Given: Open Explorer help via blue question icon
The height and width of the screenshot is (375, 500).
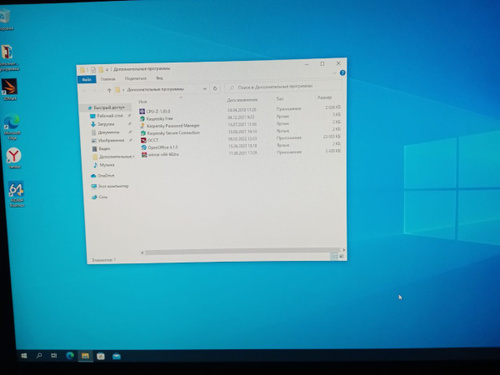Looking at the screenshot, I should coord(342,73).
